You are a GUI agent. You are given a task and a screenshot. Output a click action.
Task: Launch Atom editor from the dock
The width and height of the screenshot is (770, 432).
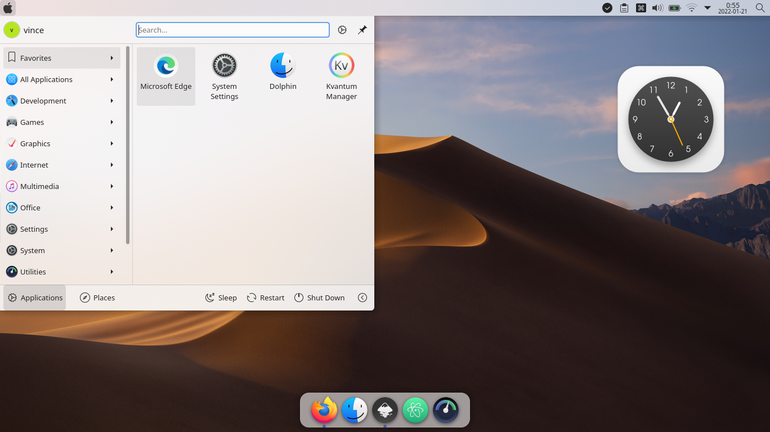415,410
